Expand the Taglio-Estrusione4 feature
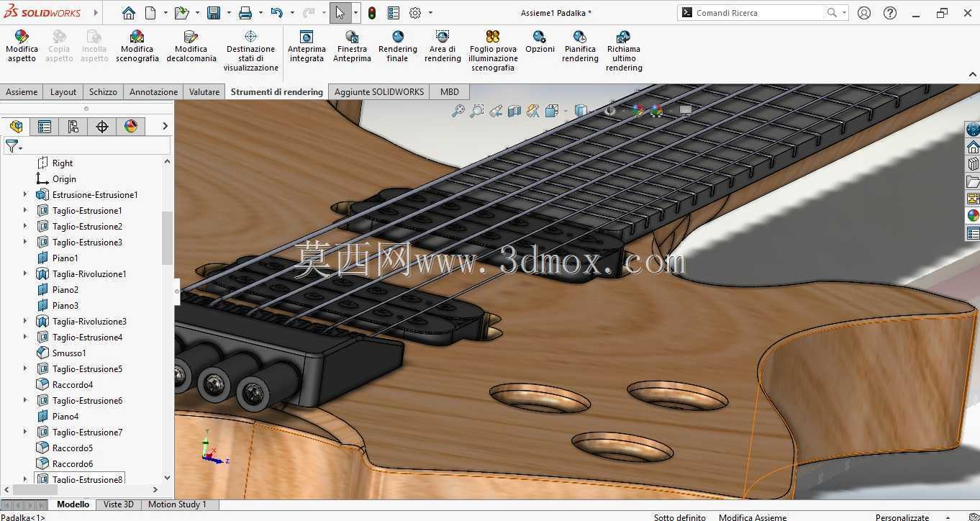Viewport: 980px width, 521px height. point(25,337)
